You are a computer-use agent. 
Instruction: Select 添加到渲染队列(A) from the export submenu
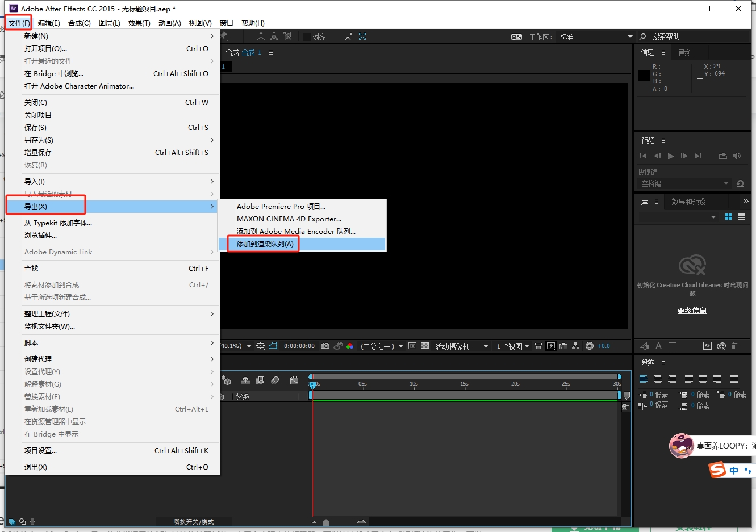265,244
